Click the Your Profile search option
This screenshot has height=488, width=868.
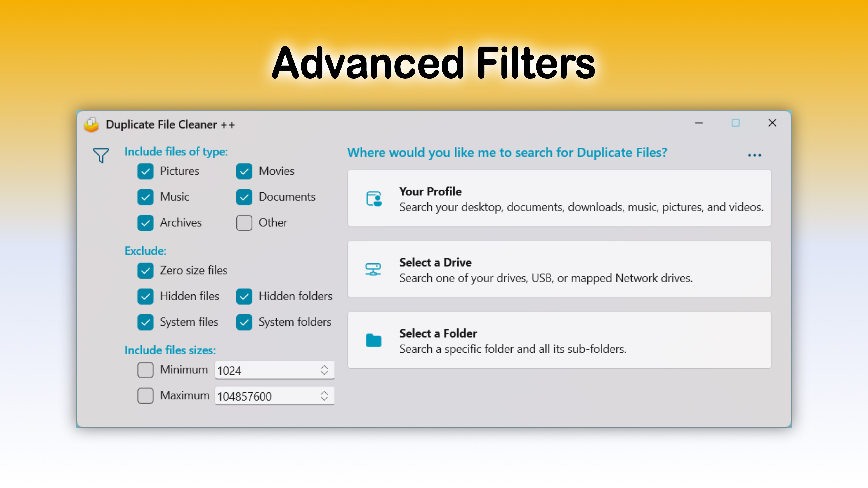[559, 198]
